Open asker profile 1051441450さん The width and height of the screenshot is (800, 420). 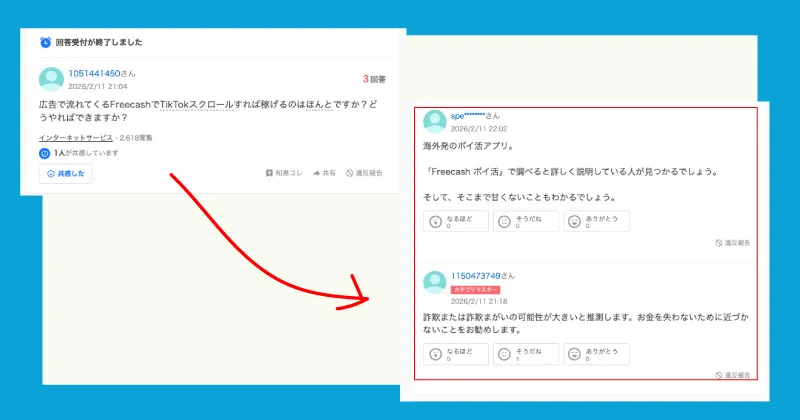[x=102, y=73]
